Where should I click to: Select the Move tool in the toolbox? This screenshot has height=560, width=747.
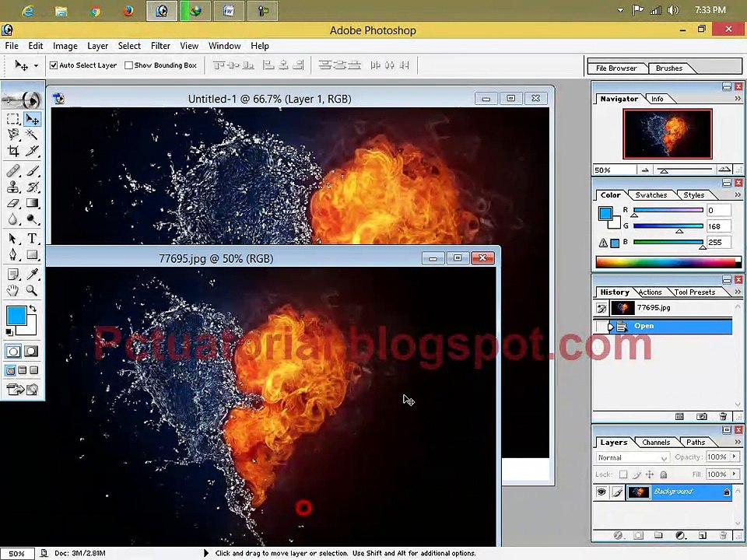tap(32, 118)
